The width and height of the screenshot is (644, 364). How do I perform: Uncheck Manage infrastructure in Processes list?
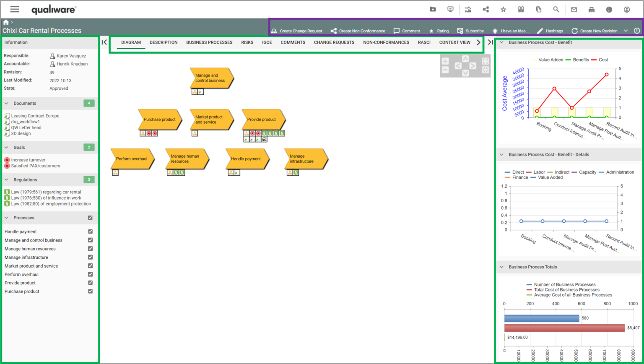point(90,257)
